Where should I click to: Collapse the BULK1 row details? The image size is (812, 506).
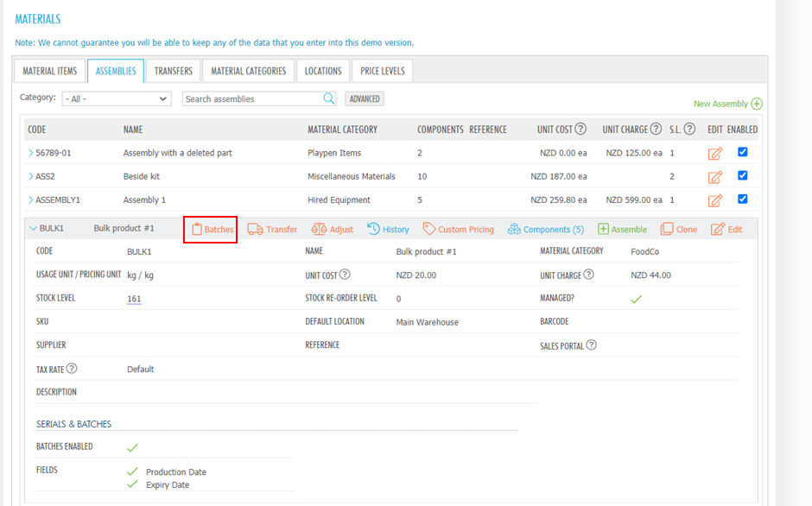[34, 229]
